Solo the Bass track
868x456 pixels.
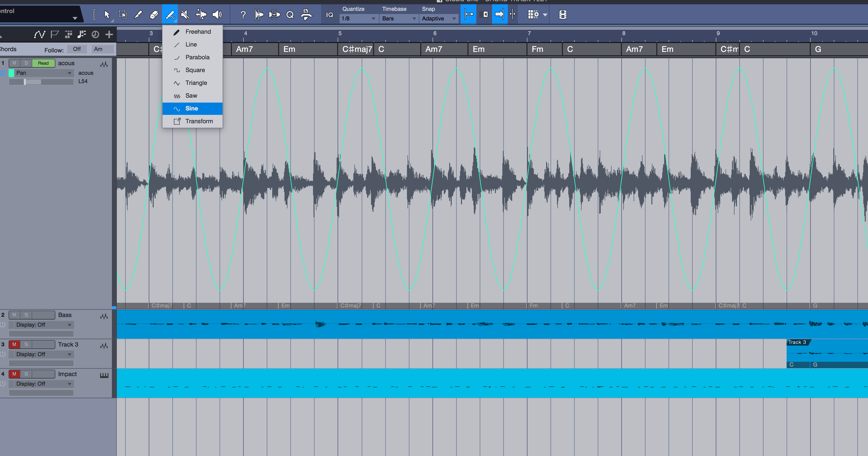point(26,315)
